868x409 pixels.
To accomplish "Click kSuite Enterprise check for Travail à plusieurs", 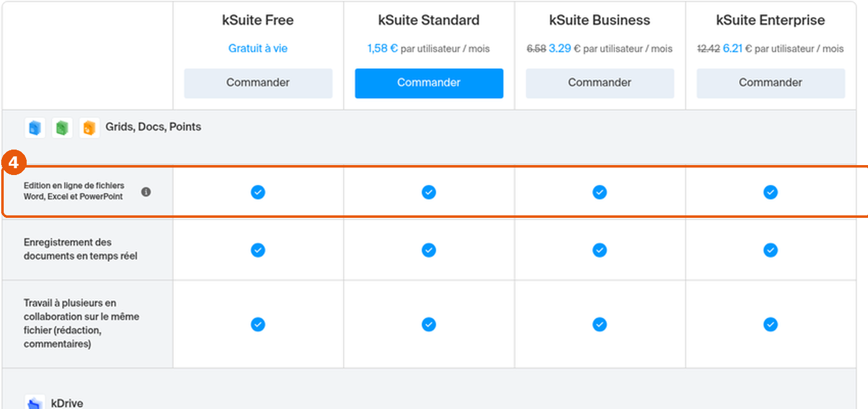I will (771, 325).
